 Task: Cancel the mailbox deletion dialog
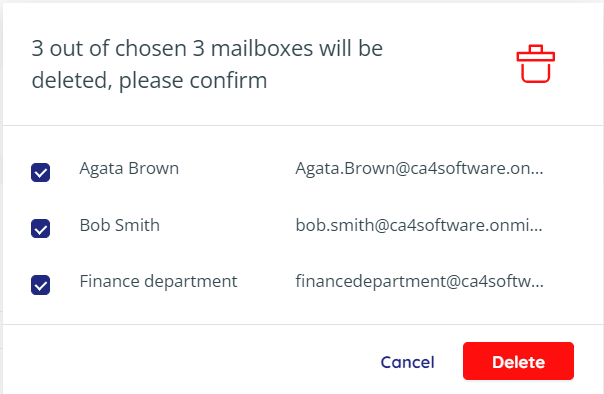tap(407, 362)
